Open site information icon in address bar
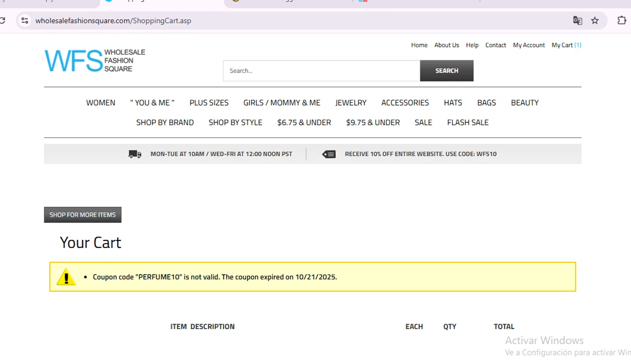631x364 pixels. tap(25, 20)
